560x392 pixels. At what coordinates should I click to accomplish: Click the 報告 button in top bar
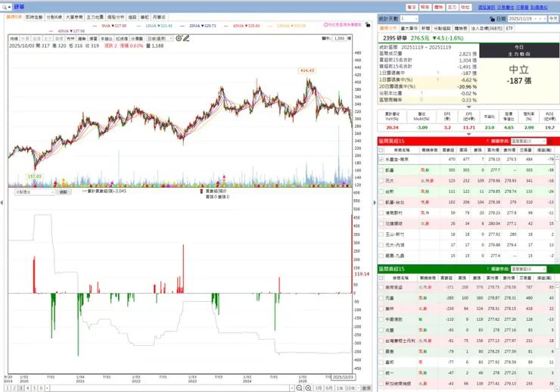tap(425, 7)
